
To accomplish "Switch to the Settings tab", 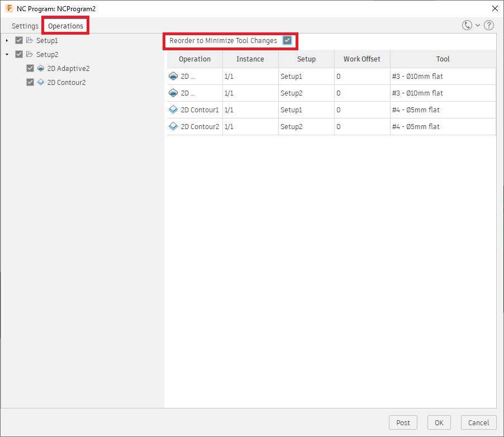I will pos(25,26).
